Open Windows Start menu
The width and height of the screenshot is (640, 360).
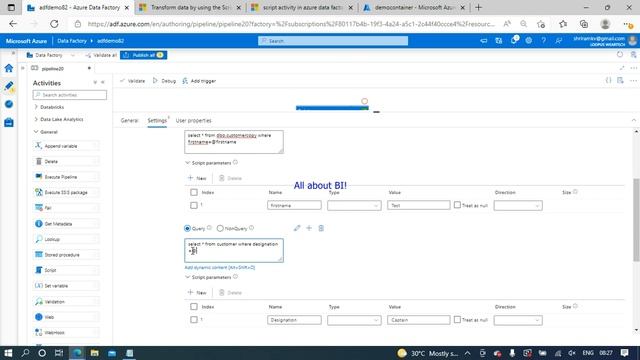click(x=8, y=353)
